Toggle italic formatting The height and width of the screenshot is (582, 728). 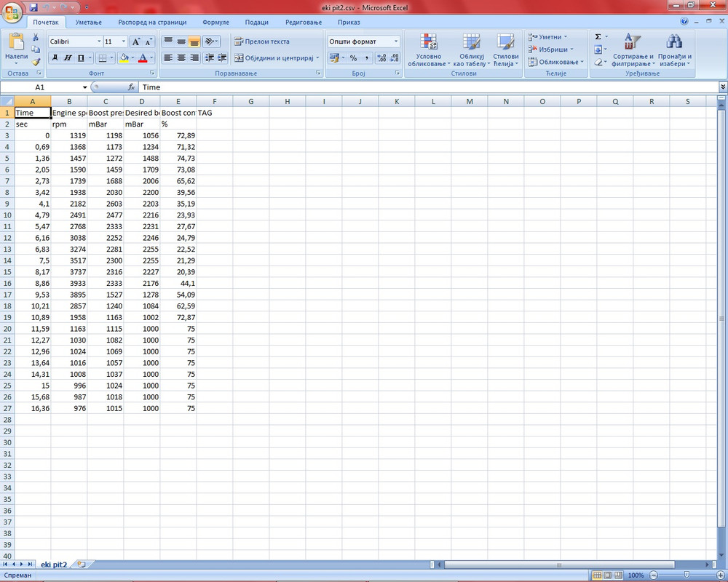click(x=68, y=58)
